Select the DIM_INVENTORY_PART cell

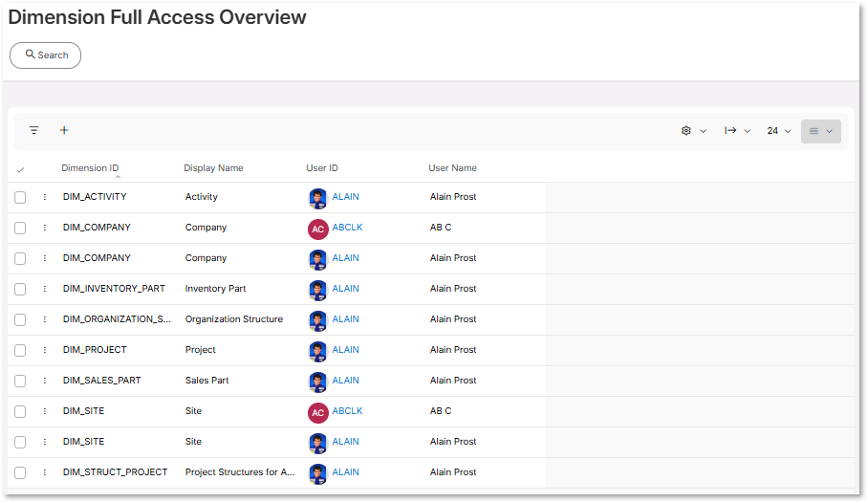[x=114, y=289]
